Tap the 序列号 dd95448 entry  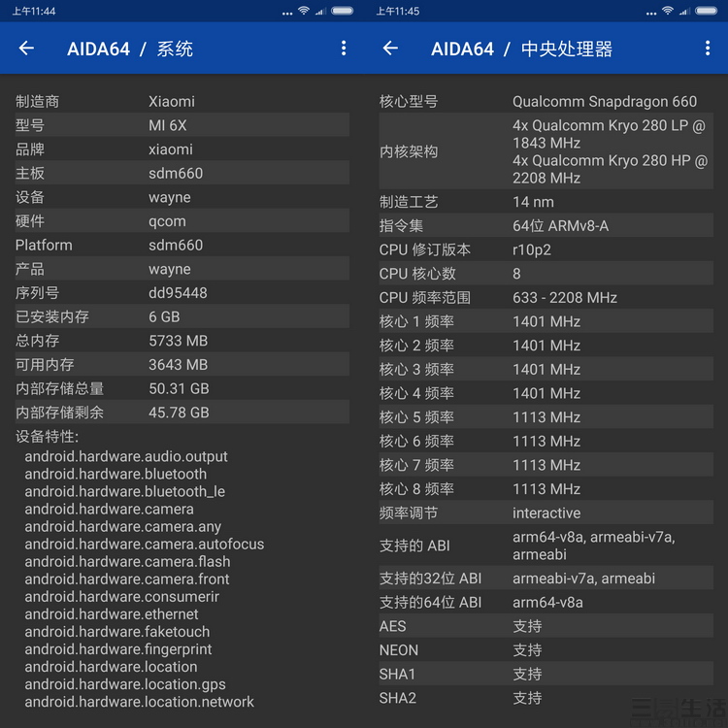click(x=182, y=292)
